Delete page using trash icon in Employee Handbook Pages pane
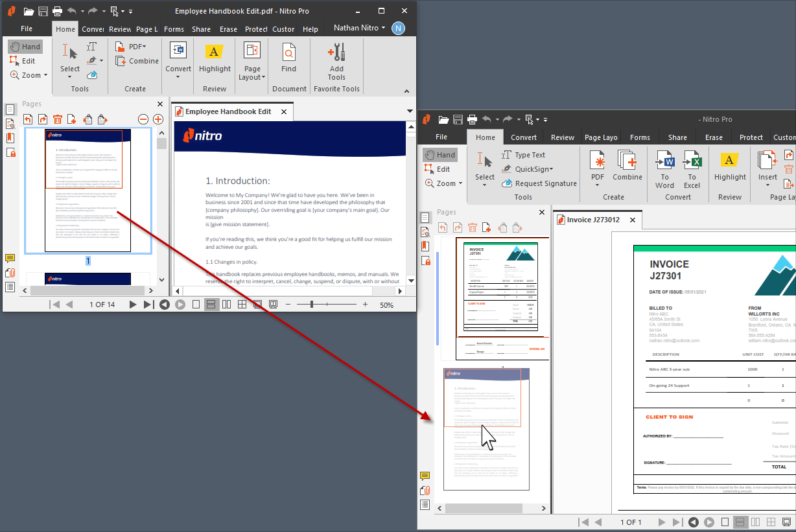The image size is (796, 532). [58, 119]
